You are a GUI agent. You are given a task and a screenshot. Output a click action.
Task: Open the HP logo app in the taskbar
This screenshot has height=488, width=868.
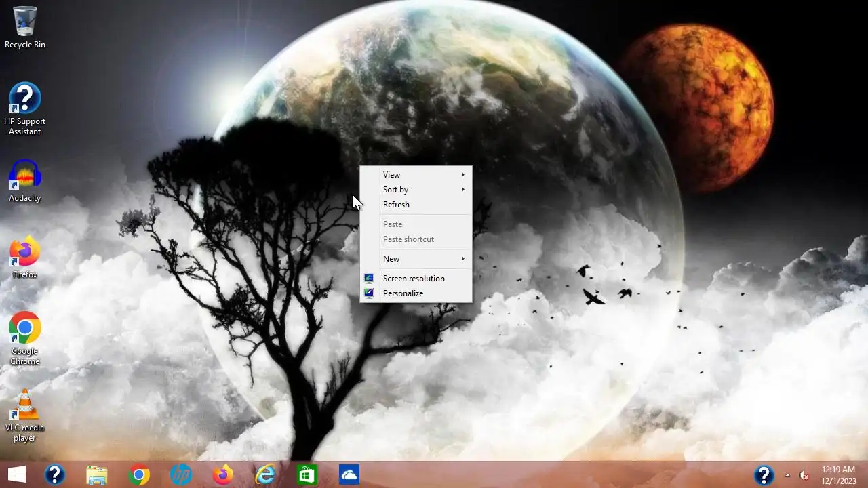(x=181, y=475)
